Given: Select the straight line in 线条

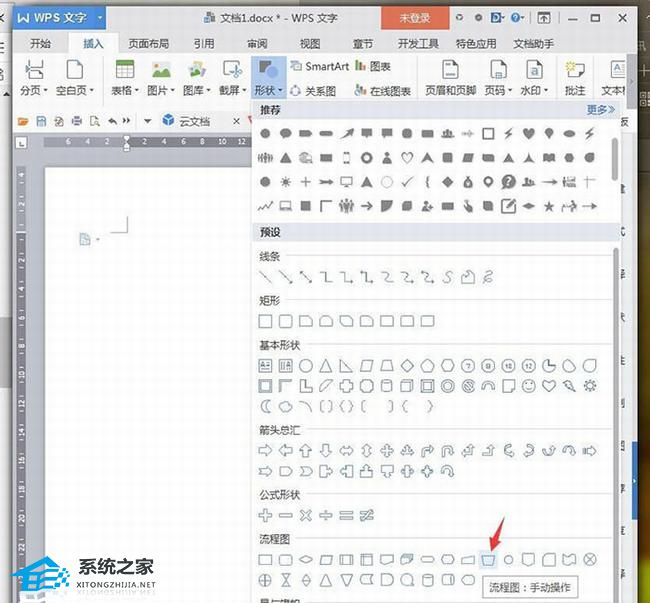Looking at the screenshot, I should pos(265,277).
